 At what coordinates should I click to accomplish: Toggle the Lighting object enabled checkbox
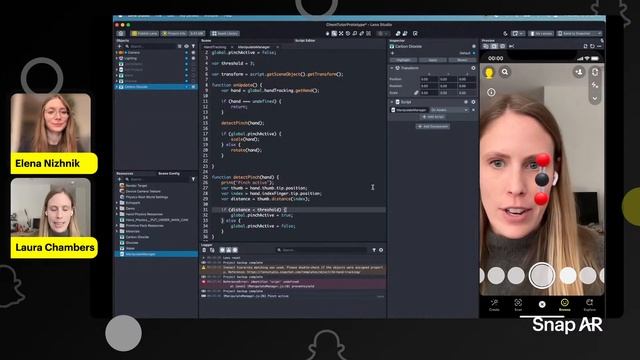[x=193, y=58]
